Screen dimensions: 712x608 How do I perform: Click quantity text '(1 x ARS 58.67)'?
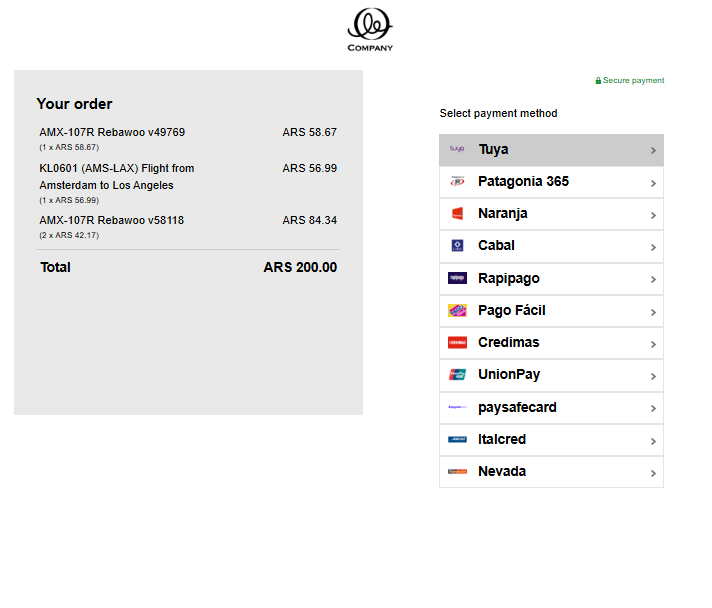coord(69,147)
